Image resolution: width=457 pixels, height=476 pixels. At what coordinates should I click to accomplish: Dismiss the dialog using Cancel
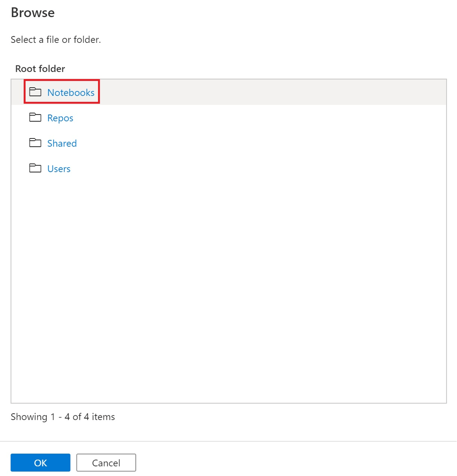coord(106,463)
